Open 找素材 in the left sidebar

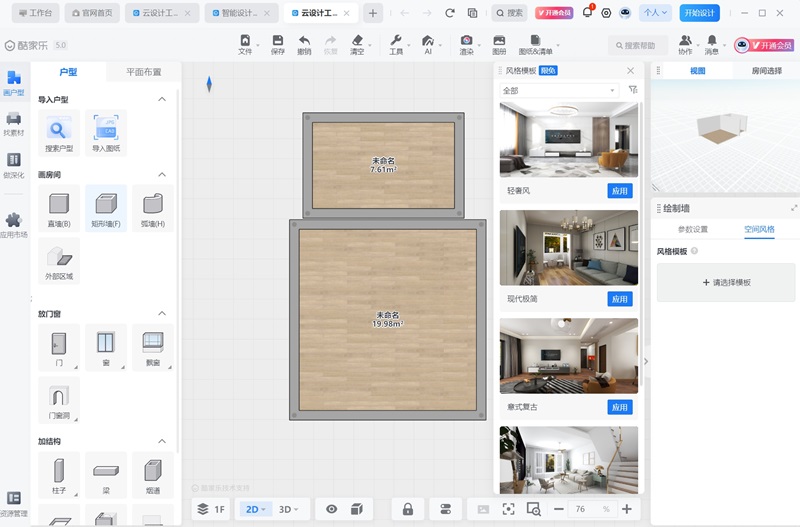coord(14,124)
